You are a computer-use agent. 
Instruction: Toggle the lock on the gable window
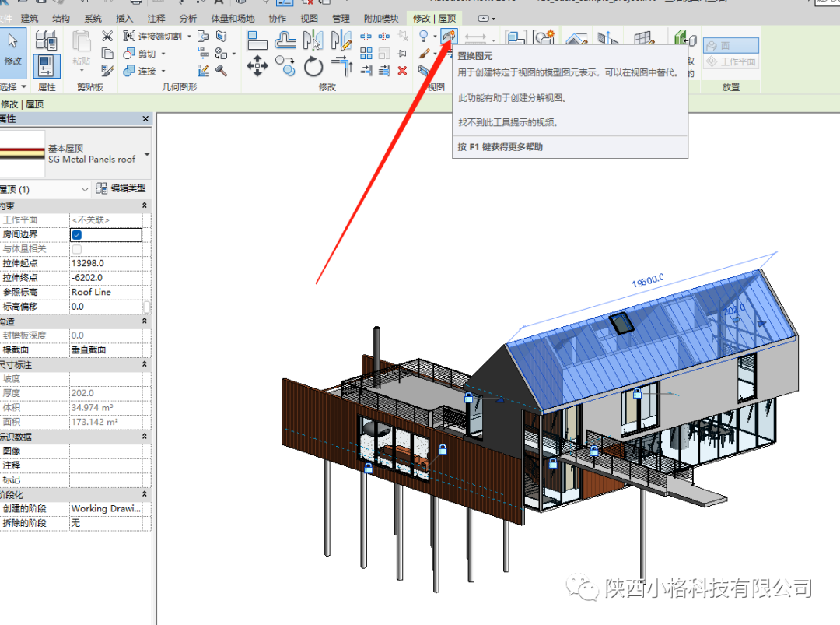pyautogui.click(x=469, y=397)
